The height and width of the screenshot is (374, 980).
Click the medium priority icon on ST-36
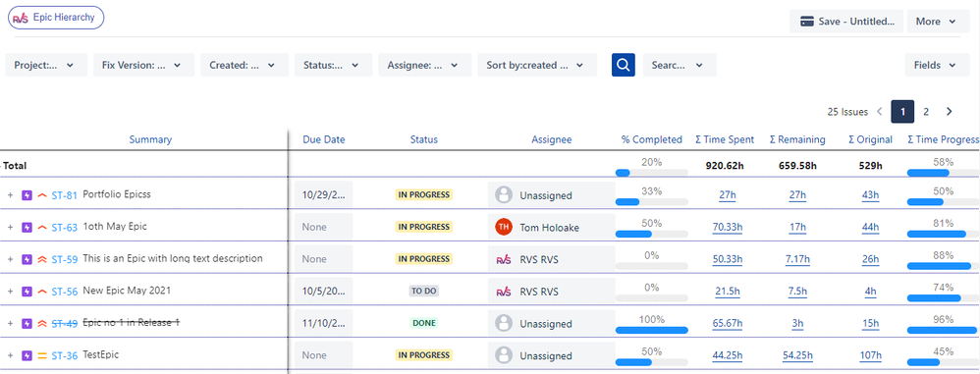[42, 356]
